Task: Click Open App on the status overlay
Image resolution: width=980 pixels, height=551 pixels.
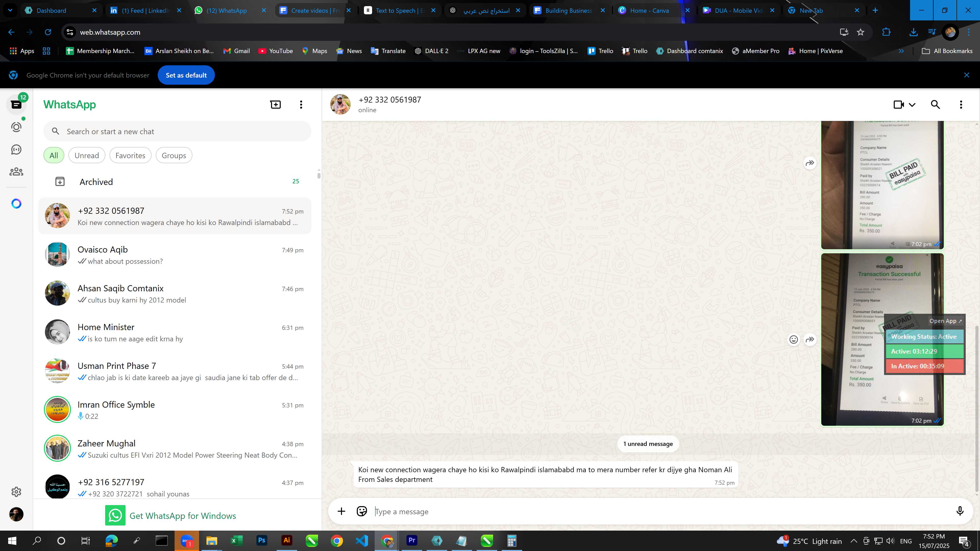Action: [945, 321]
